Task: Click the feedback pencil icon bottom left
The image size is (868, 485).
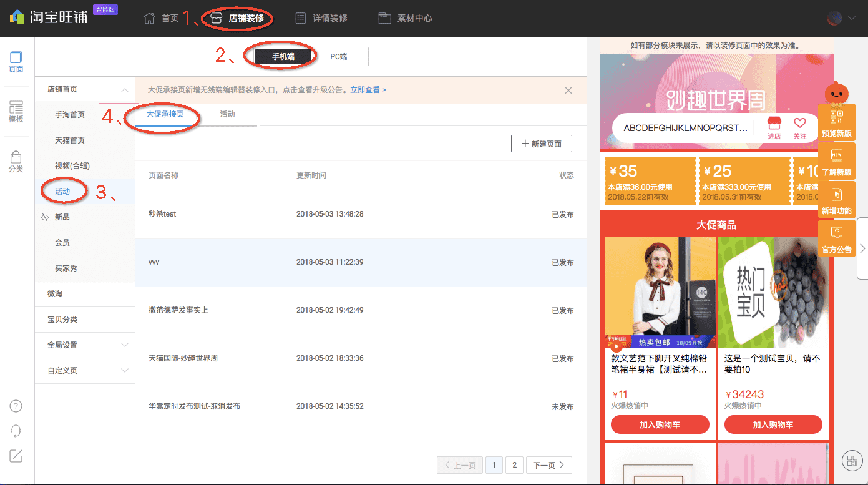Action: click(x=16, y=456)
